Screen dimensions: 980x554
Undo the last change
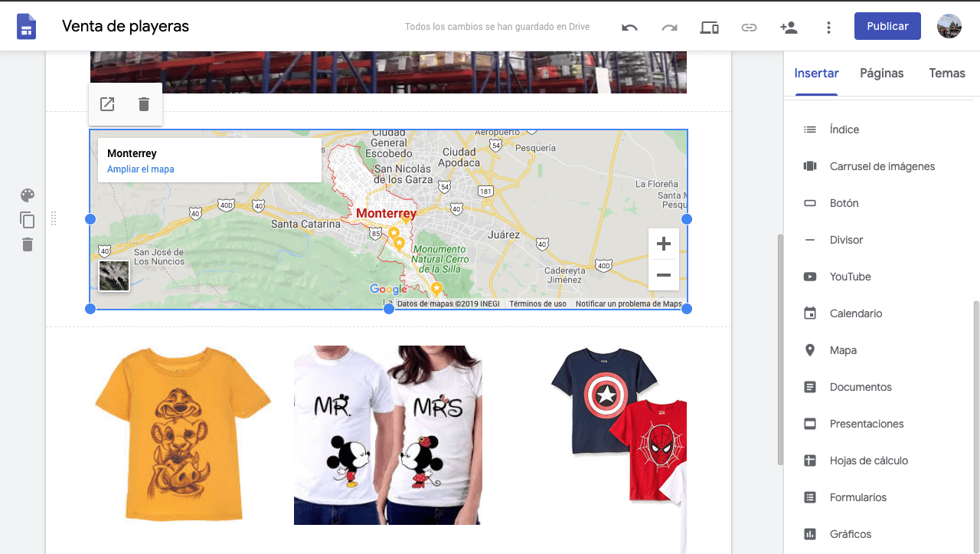[629, 28]
